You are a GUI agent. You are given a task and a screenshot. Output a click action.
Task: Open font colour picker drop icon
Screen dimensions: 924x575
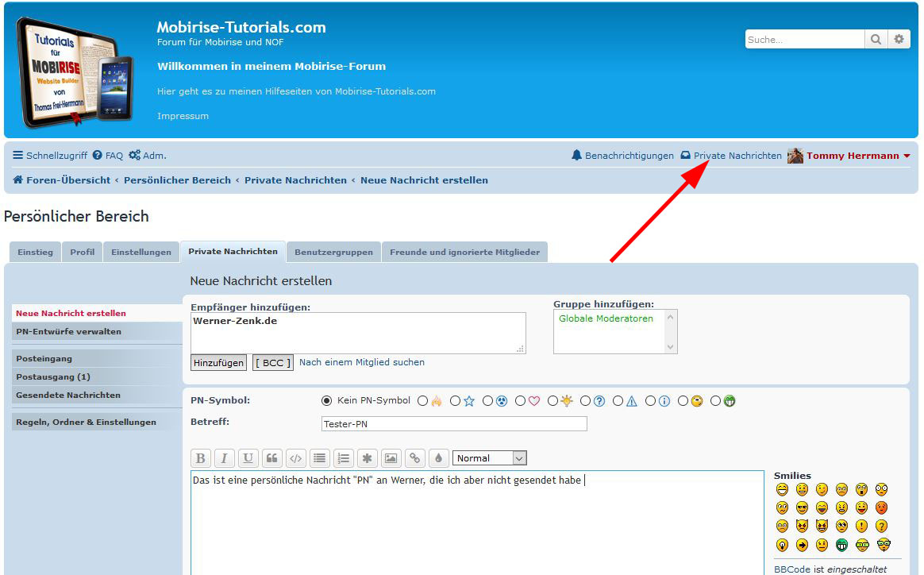(x=438, y=458)
